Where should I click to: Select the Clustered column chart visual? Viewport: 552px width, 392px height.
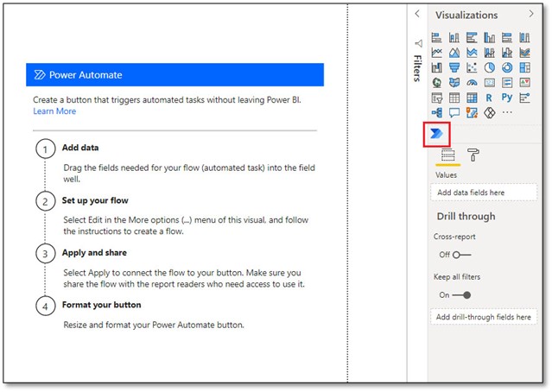click(x=489, y=37)
